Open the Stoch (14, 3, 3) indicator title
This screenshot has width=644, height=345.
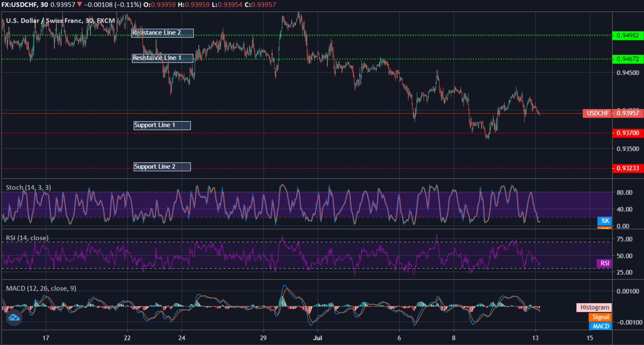click(28, 187)
